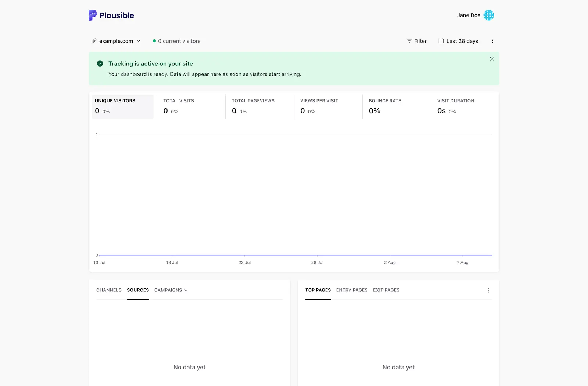Click the 28 Jul axis label
The width and height of the screenshot is (588, 386).
[x=317, y=262]
